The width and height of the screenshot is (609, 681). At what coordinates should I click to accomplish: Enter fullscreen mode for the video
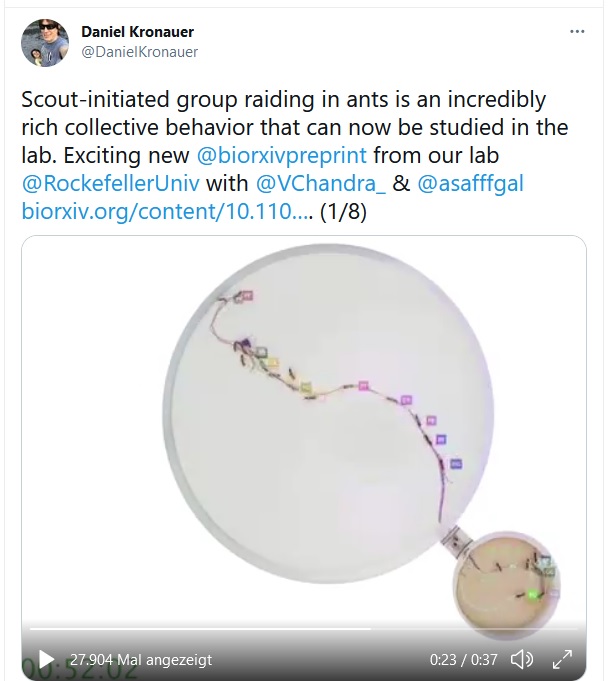pos(562,659)
